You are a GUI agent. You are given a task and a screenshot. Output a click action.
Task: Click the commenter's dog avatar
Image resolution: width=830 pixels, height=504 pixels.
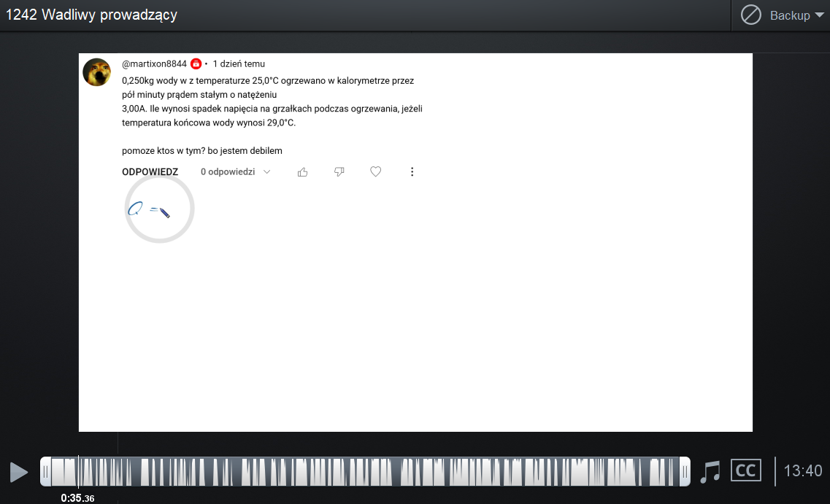point(97,72)
